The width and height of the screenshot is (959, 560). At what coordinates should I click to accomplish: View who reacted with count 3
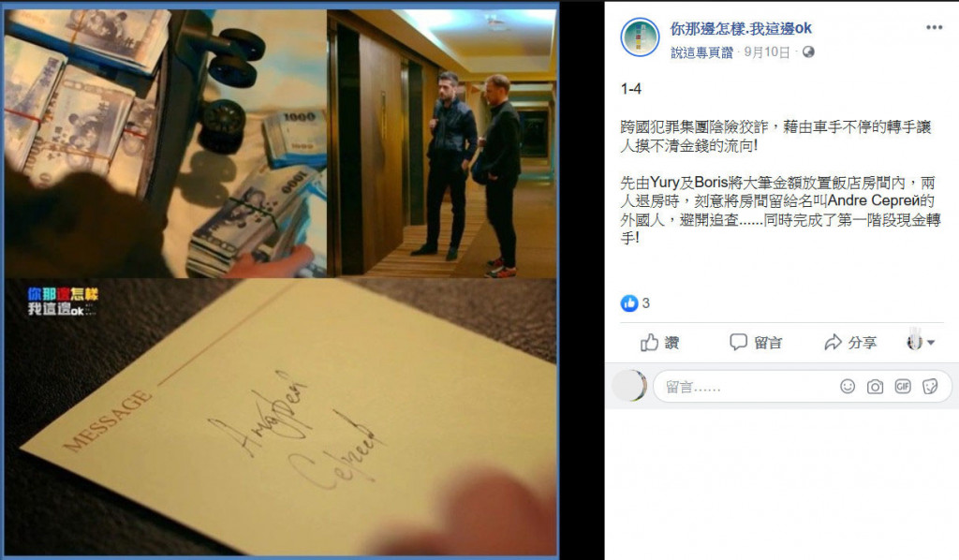tap(646, 302)
